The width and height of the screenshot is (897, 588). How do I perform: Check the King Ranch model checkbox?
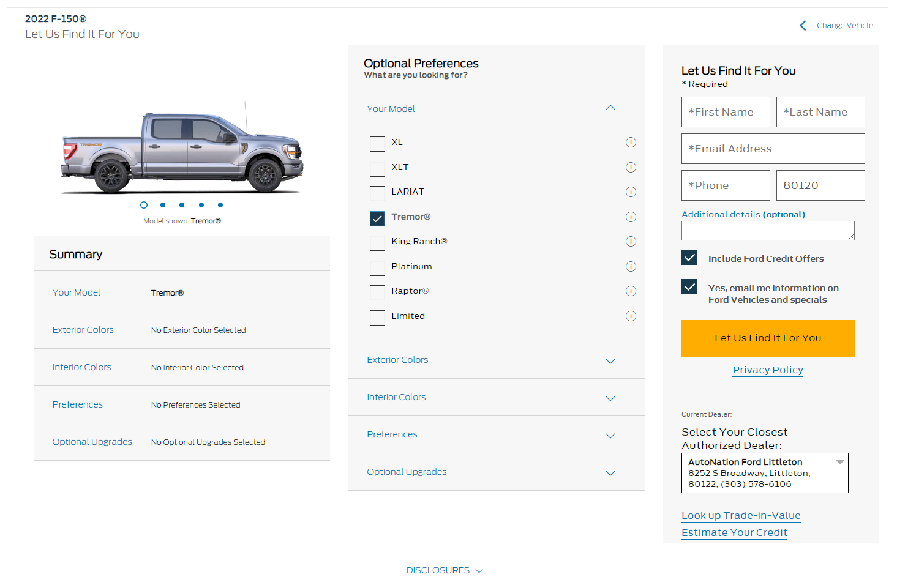point(377,243)
